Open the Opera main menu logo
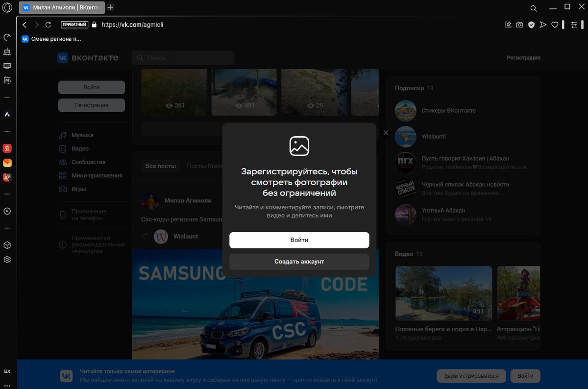The image size is (588, 389). [7, 8]
